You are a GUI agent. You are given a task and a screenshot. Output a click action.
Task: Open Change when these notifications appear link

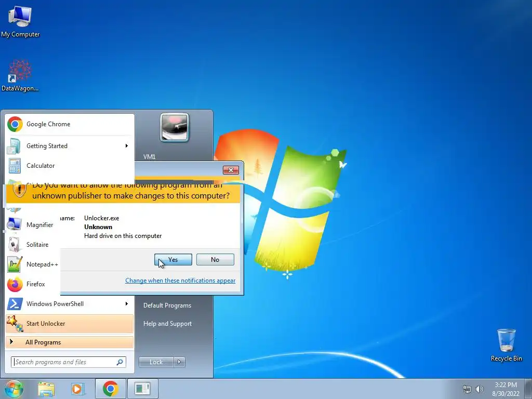(180, 281)
